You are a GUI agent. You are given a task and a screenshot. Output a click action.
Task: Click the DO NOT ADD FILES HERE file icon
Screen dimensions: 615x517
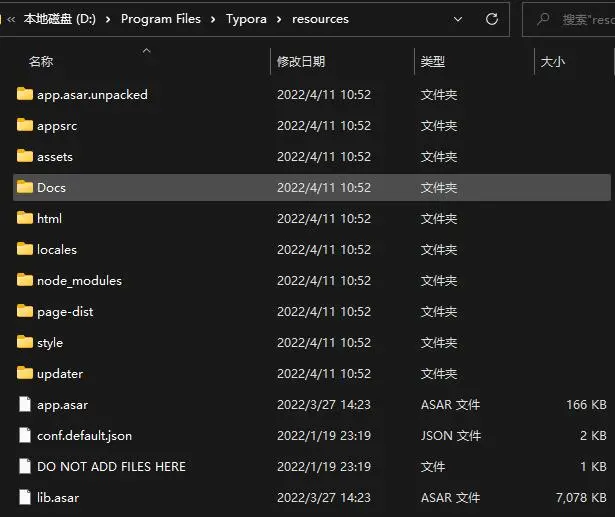(25, 466)
